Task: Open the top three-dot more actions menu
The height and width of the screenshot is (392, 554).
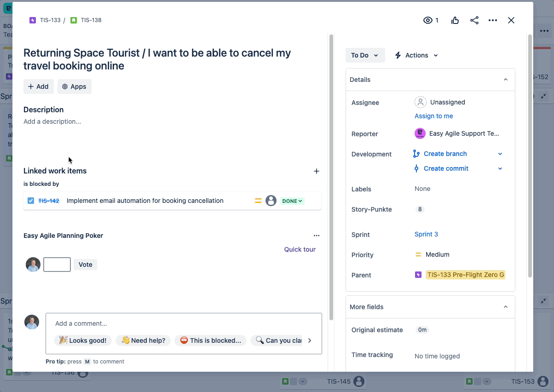Action: point(493,20)
